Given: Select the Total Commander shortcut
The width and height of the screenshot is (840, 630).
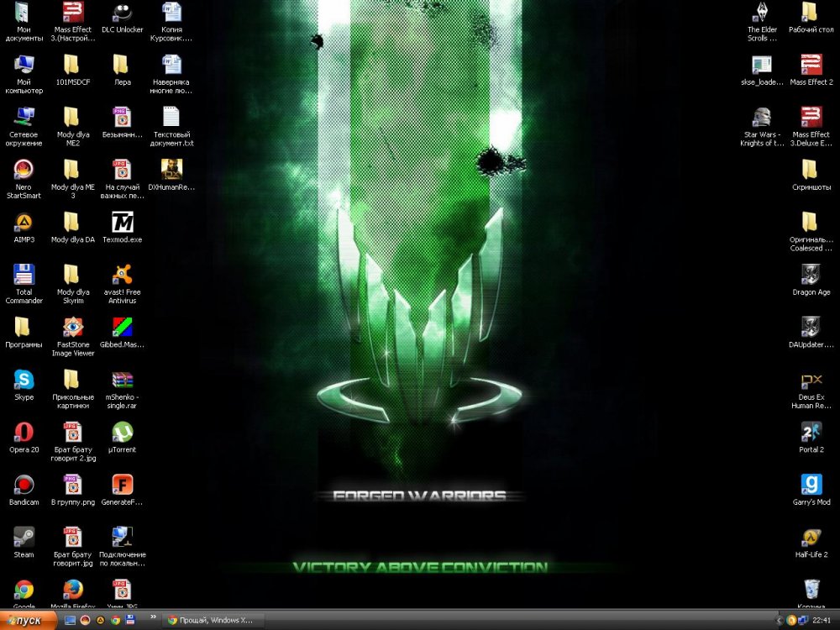Looking at the screenshot, I should coord(24,284).
